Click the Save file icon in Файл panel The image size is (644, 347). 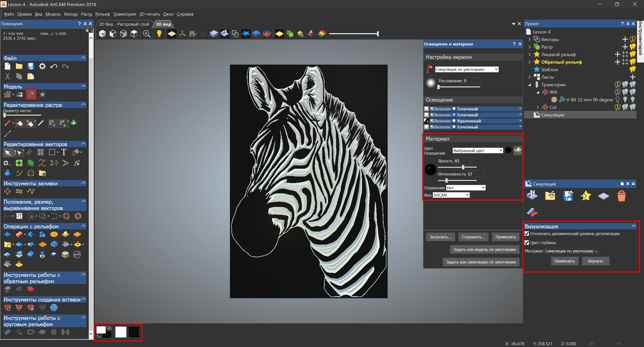click(x=31, y=66)
